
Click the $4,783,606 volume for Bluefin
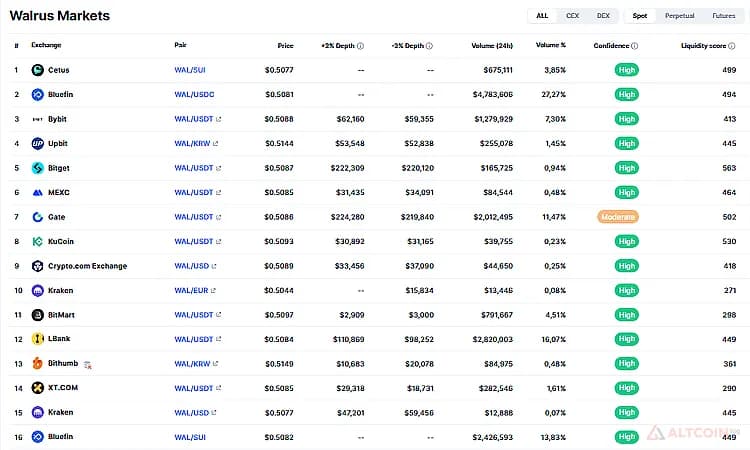(x=493, y=95)
